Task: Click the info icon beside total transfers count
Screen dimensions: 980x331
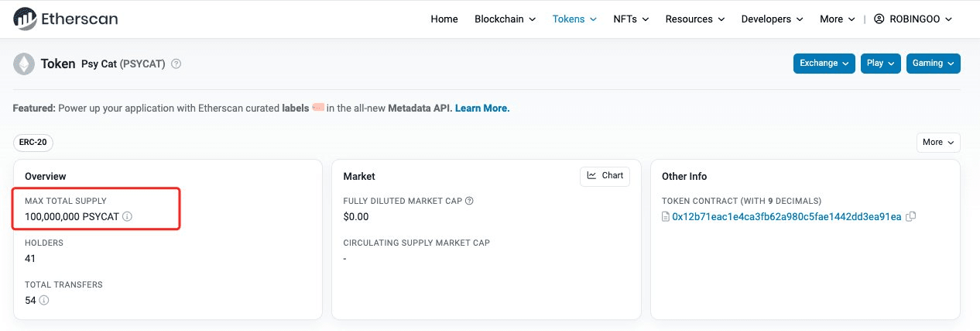Action: [44, 300]
